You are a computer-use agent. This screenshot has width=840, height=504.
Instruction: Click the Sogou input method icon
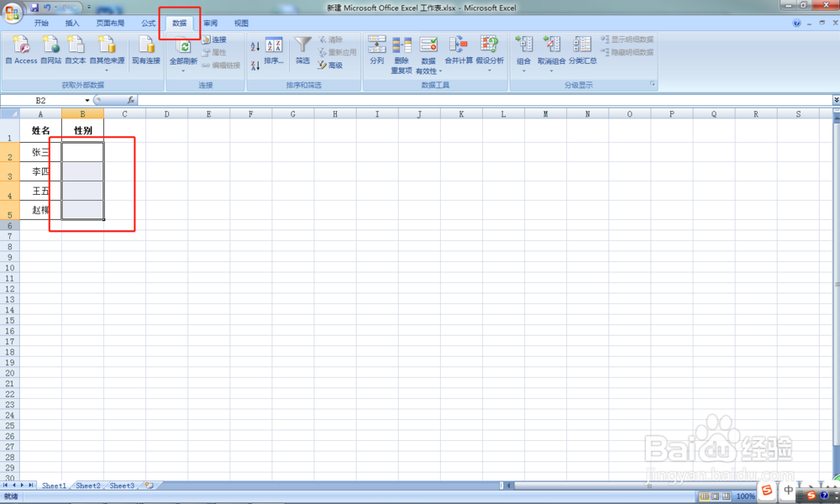click(767, 490)
